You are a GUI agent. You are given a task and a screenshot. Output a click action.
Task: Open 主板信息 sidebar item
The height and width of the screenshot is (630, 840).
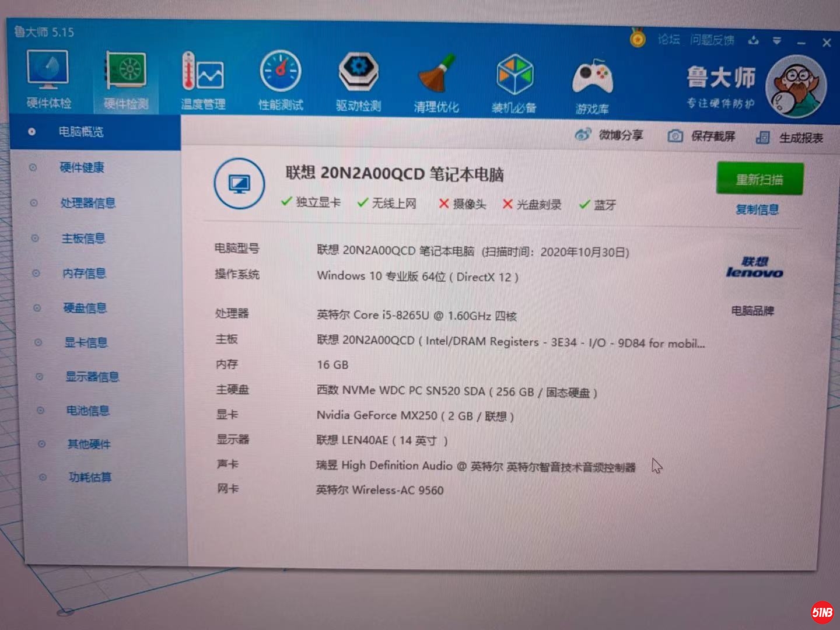point(83,238)
